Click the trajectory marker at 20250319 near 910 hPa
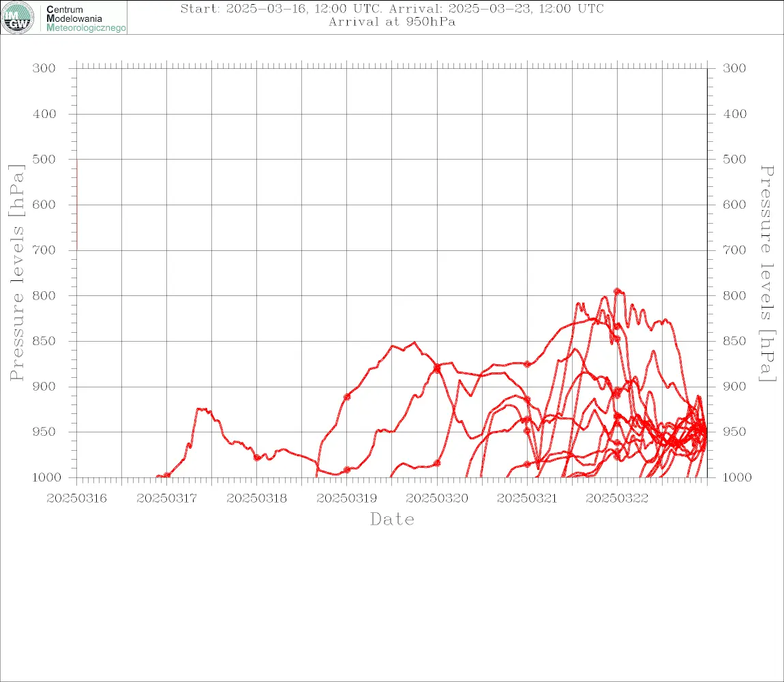Image resolution: width=784 pixels, height=682 pixels. pos(347,397)
